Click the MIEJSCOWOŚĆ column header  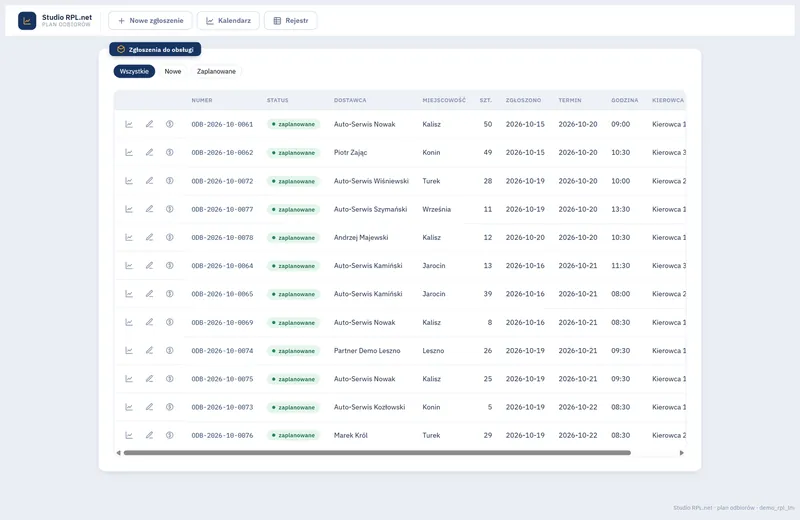pyautogui.click(x=444, y=100)
